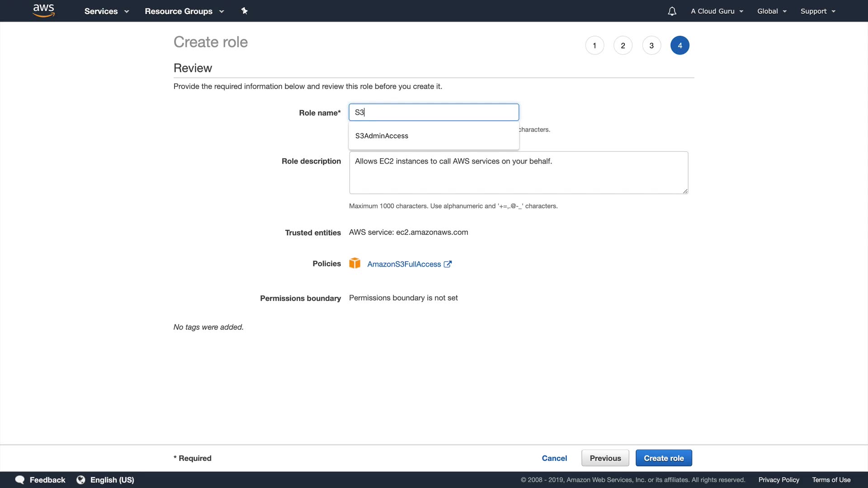Jump to wizard step 3

(x=651, y=46)
